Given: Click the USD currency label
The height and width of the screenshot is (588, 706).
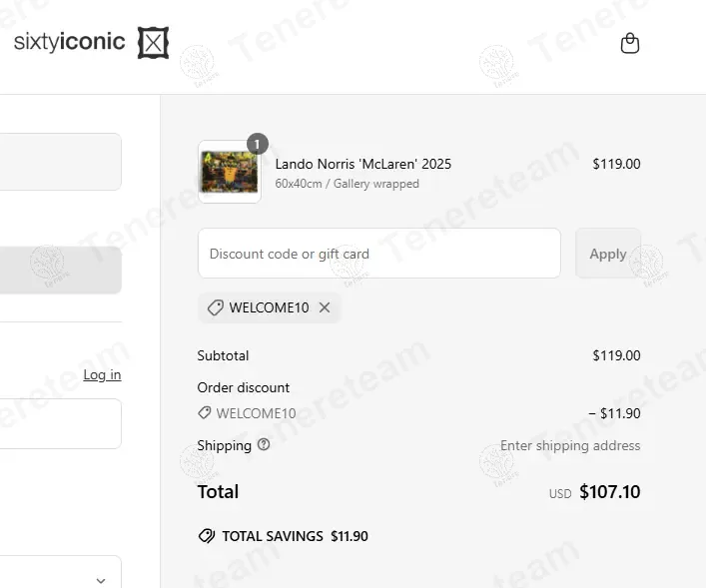Looking at the screenshot, I should (560, 494).
